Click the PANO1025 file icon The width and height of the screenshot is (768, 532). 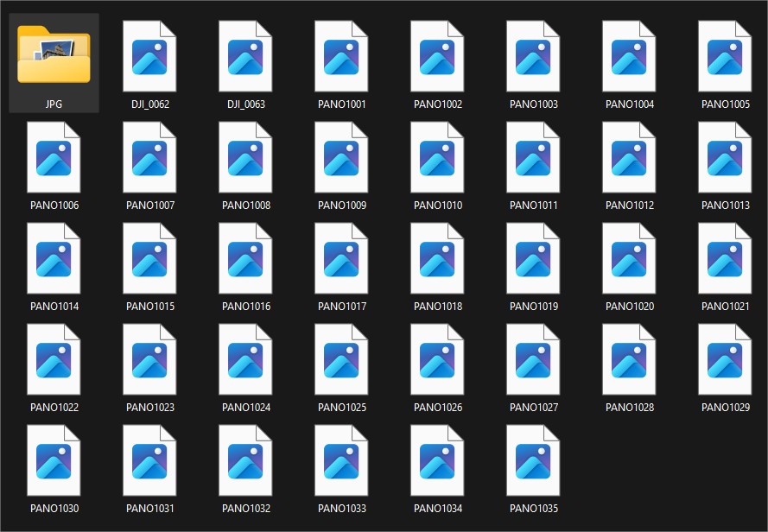click(x=341, y=359)
